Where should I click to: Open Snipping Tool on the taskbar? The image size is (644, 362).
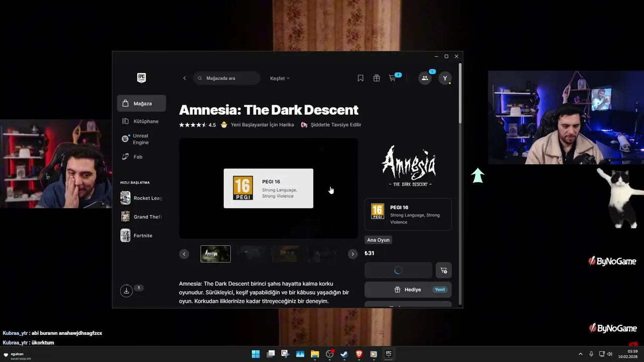pos(285,354)
